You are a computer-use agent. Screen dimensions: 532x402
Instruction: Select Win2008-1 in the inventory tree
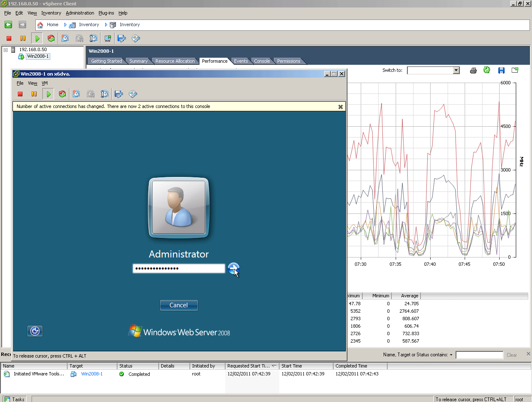click(x=38, y=56)
